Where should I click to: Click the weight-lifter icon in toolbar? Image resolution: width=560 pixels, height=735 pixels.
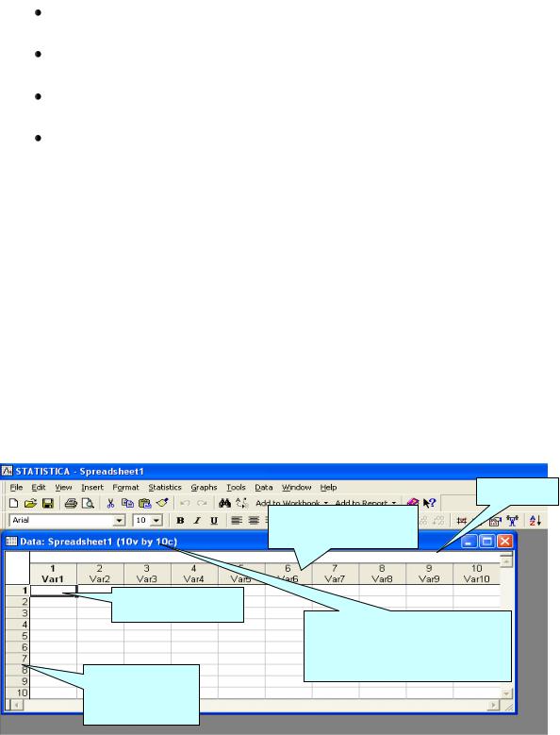(513, 520)
